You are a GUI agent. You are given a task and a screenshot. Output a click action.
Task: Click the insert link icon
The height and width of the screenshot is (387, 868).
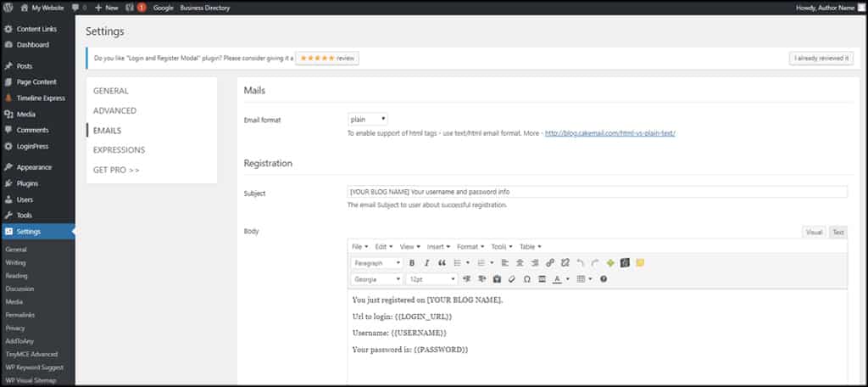550,263
